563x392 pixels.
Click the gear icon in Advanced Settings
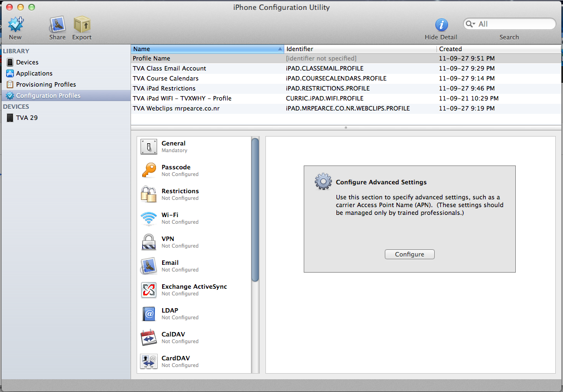323,182
